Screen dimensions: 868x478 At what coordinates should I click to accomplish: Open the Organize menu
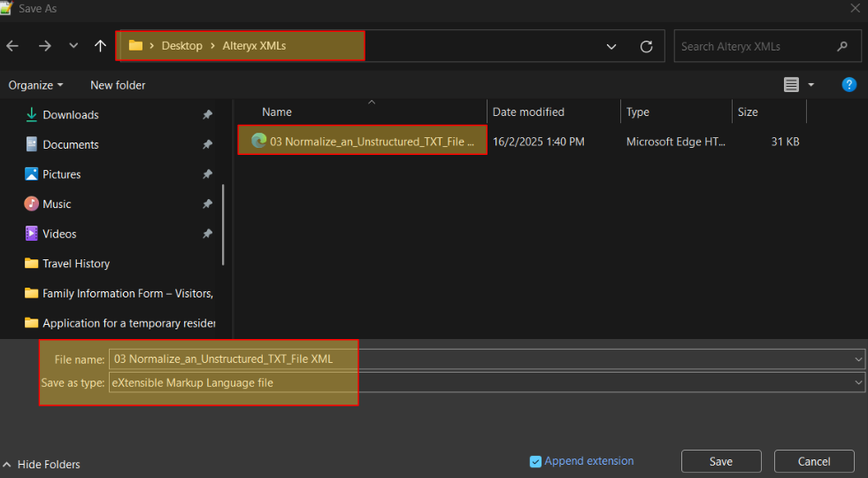click(35, 85)
